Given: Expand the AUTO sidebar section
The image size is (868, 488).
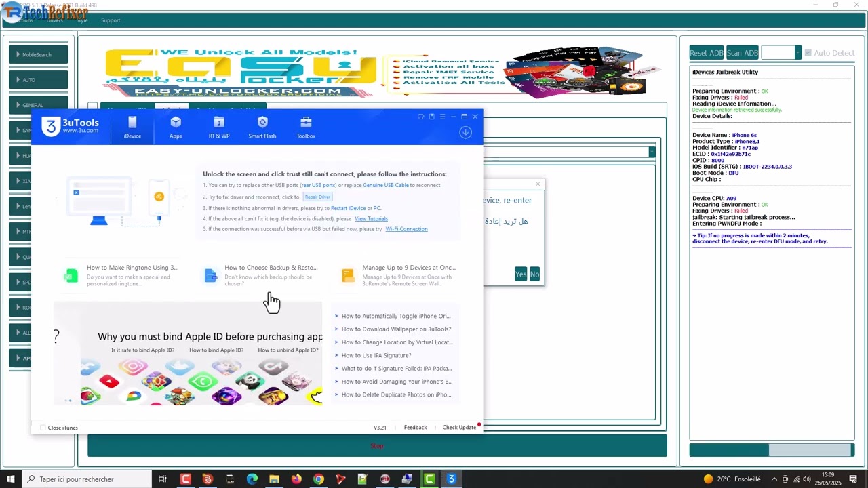Looking at the screenshot, I should (39, 79).
